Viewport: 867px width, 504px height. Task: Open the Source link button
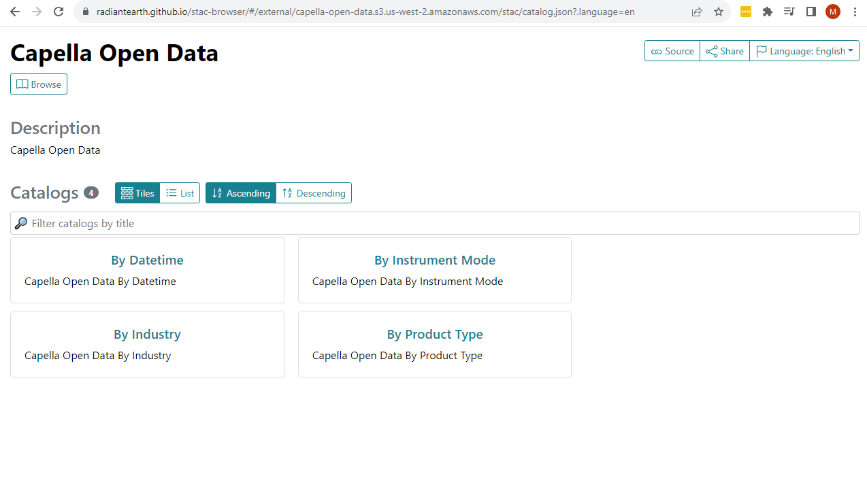point(672,51)
